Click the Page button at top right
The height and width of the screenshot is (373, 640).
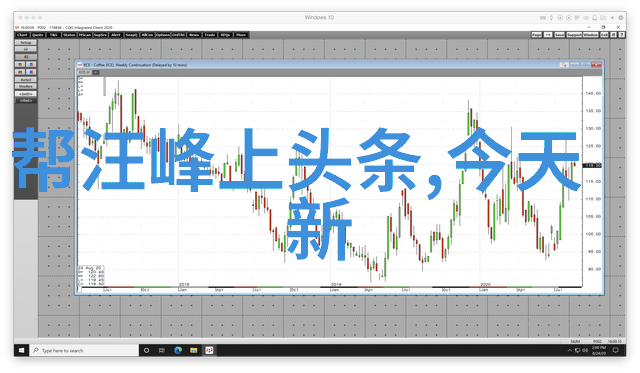click(537, 35)
